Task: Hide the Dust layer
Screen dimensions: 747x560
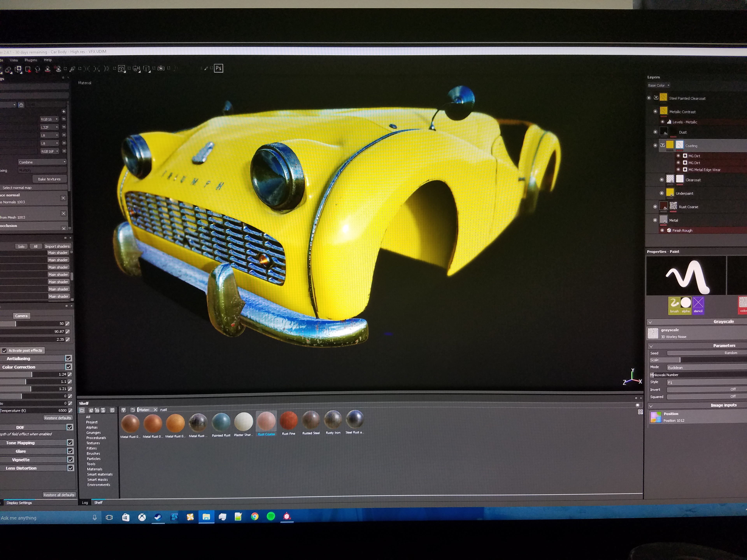Action: [x=655, y=132]
